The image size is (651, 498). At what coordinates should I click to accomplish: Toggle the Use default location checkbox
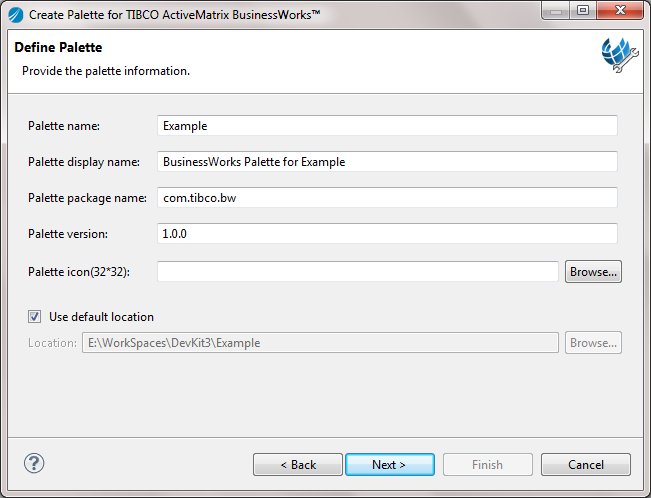(x=36, y=317)
